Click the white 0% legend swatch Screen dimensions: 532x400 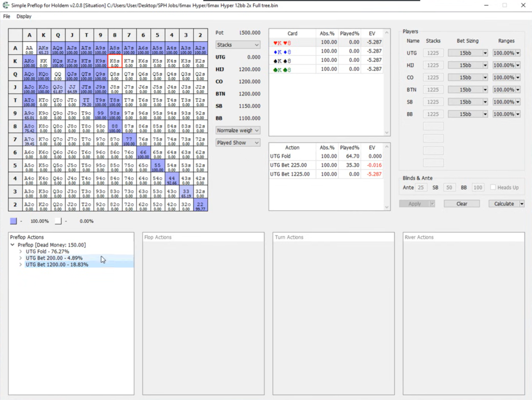[x=58, y=221]
